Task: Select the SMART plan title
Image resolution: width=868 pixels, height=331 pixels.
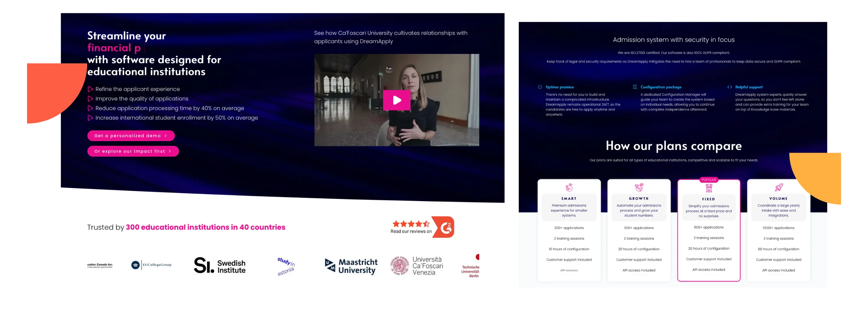Action: click(569, 199)
